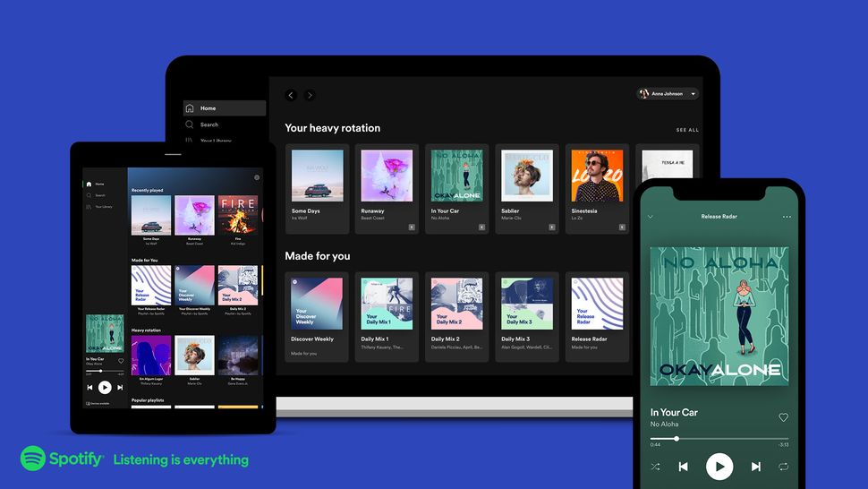This screenshot has width=868, height=489.
Task: Skip to next track on phone
Action: coord(755,467)
